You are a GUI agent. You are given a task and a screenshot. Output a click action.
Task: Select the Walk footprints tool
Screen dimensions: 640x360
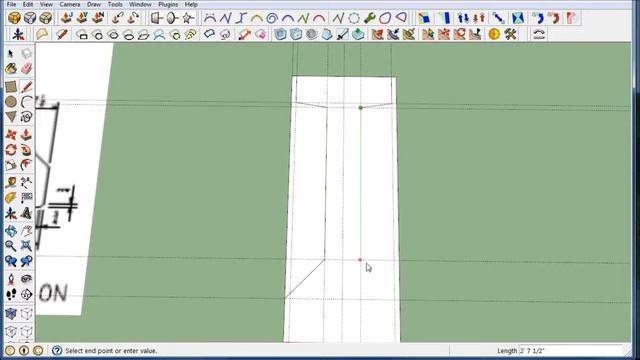tap(11, 294)
